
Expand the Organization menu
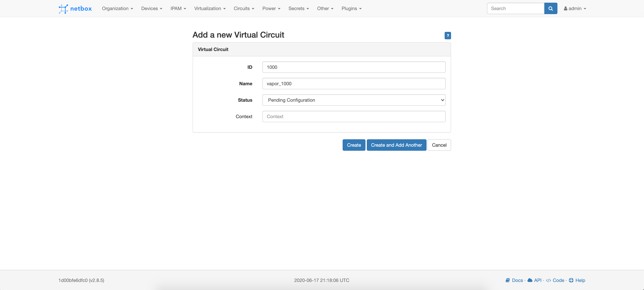117,9
